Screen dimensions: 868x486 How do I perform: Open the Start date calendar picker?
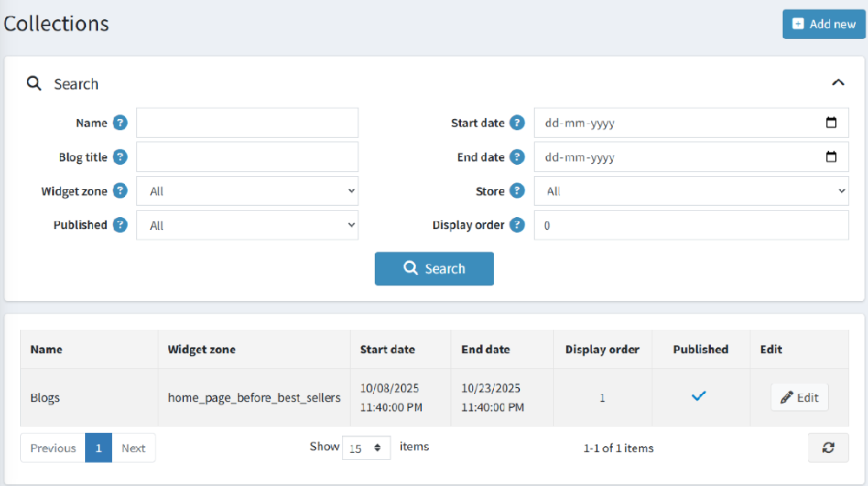pyautogui.click(x=831, y=123)
